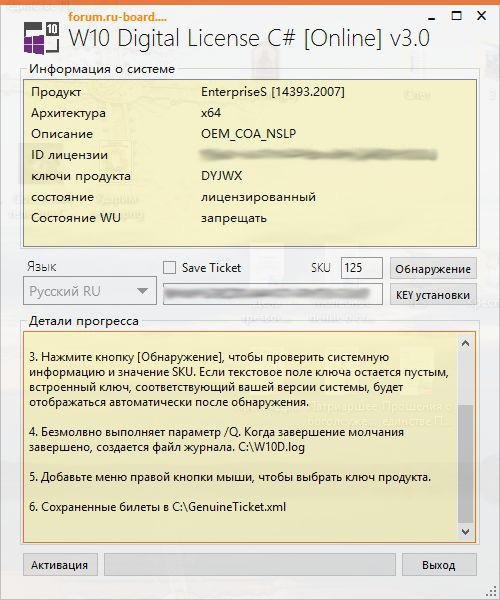Click the Активация button
Viewport: 500px width, 600px height.
[x=60, y=564]
